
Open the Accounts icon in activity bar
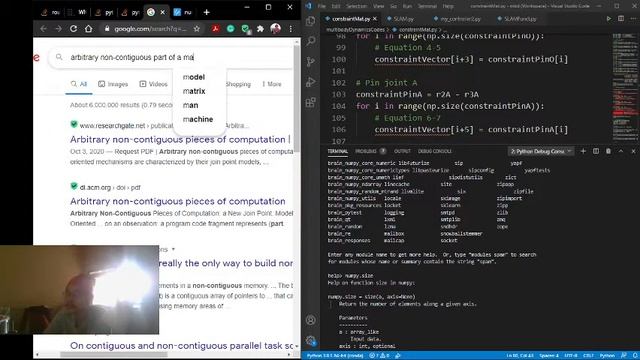pyautogui.click(x=311, y=320)
